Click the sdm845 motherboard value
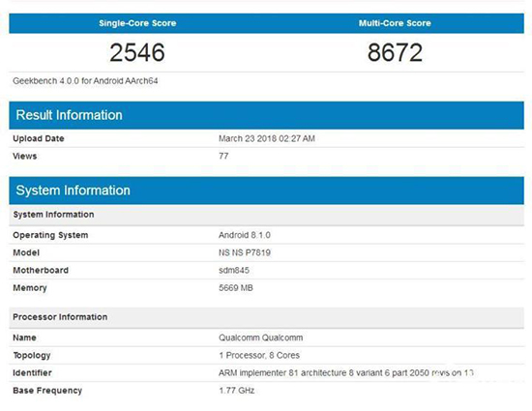Image resolution: width=532 pixels, height=411 pixels. [x=234, y=270]
